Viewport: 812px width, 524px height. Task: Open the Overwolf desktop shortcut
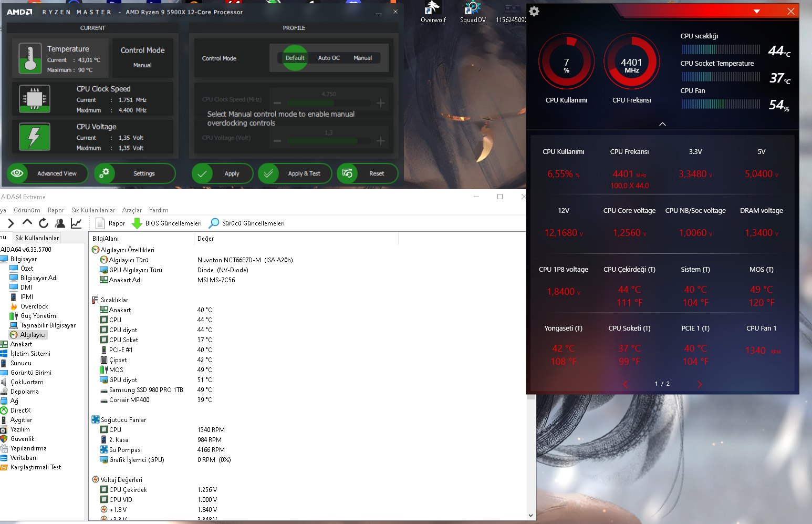coord(433,12)
